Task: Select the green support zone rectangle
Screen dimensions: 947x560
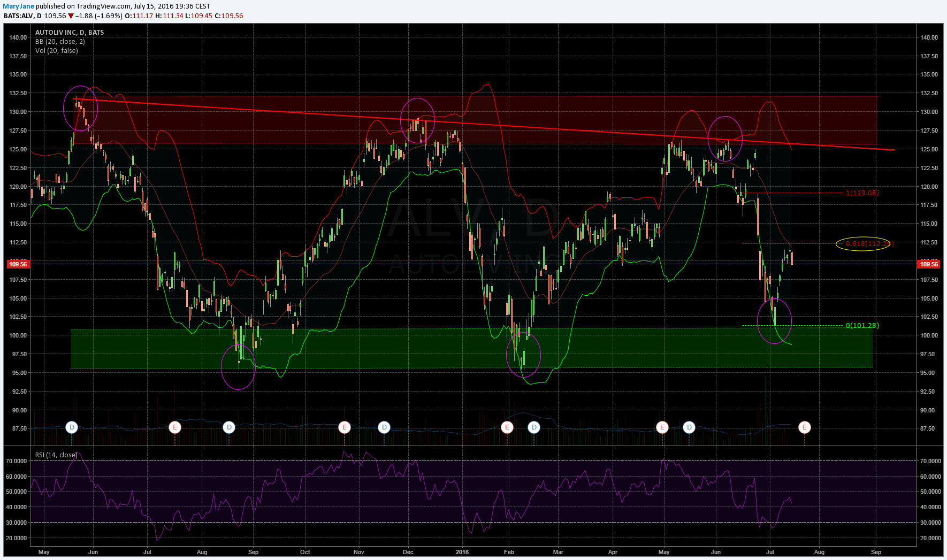Action: tap(471, 348)
